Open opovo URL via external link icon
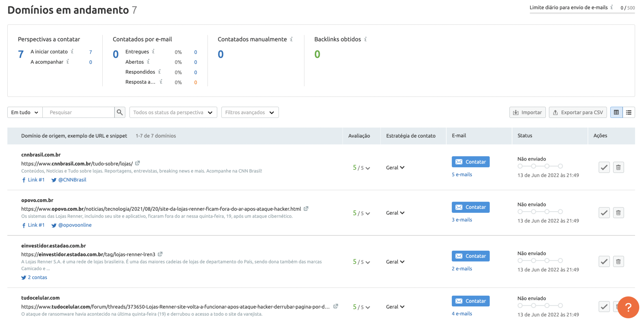Image resolution: width=644 pixels, height=323 pixels. click(306, 209)
